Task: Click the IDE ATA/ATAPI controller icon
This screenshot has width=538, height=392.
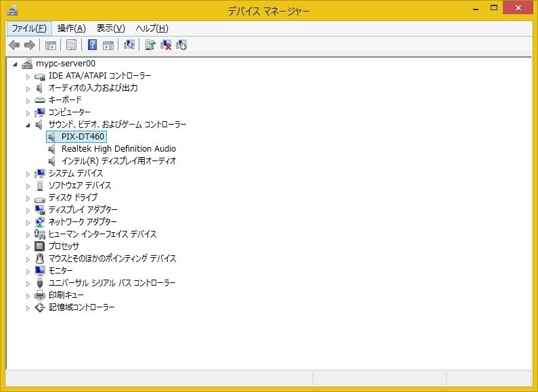Action: [40, 76]
